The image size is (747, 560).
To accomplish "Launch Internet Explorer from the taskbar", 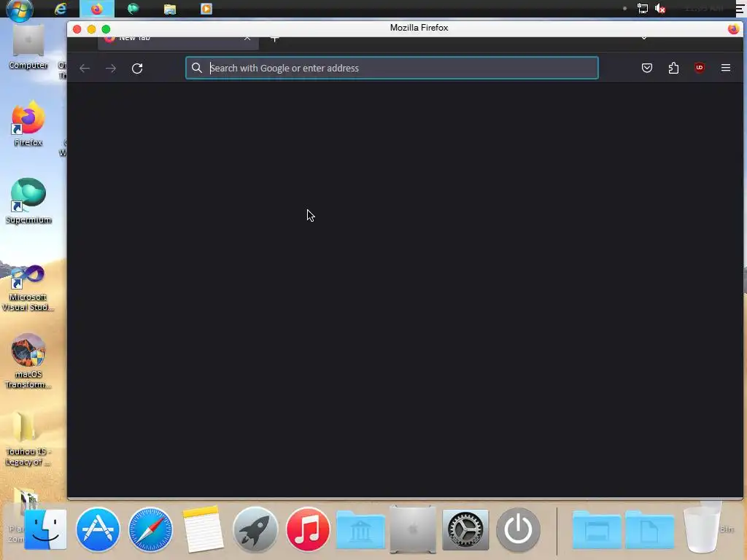I will [61, 9].
